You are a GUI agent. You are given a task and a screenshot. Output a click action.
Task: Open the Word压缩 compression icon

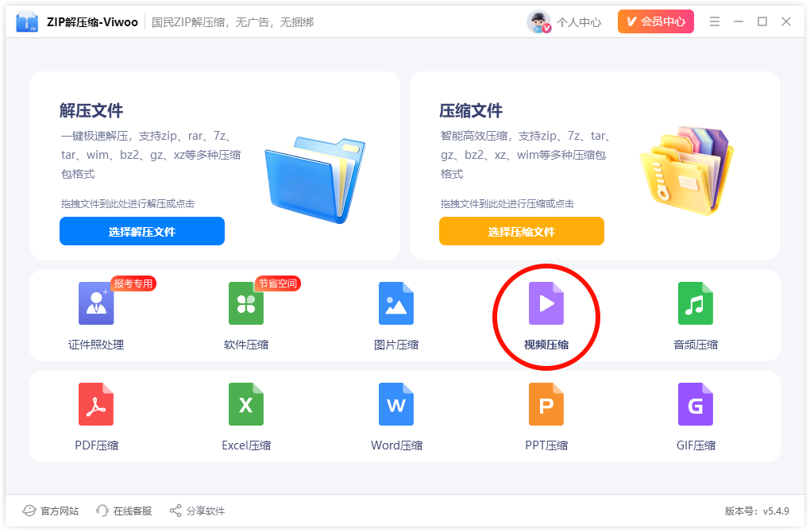point(396,404)
